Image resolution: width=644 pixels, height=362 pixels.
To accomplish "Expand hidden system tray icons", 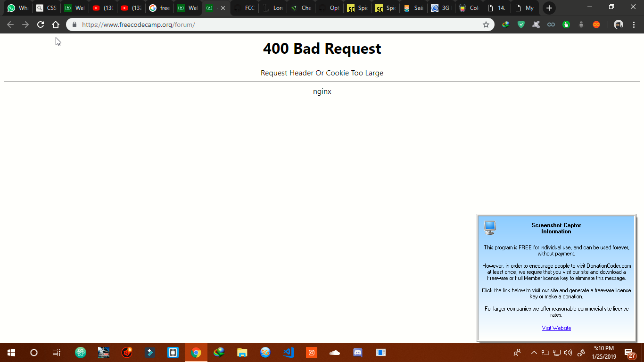I will click(534, 353).
